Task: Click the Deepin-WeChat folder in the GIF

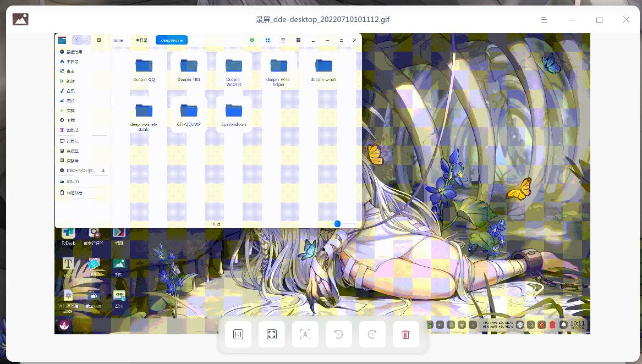Action: pos(234,71)
